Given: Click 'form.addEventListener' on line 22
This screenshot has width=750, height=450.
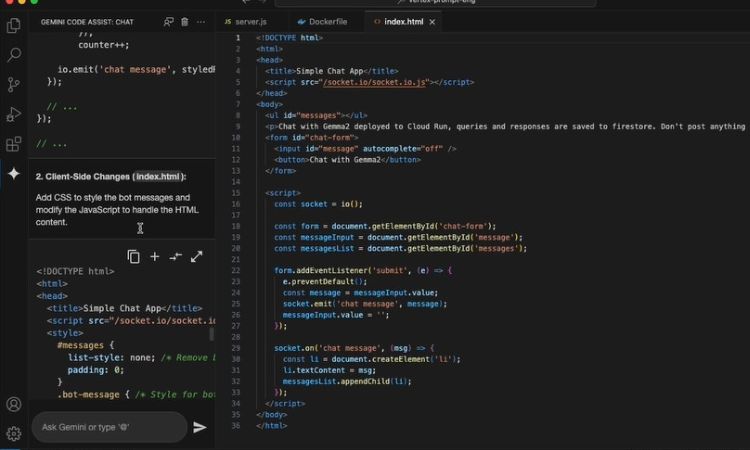Looking at the screenshot, I should [323, 271].
